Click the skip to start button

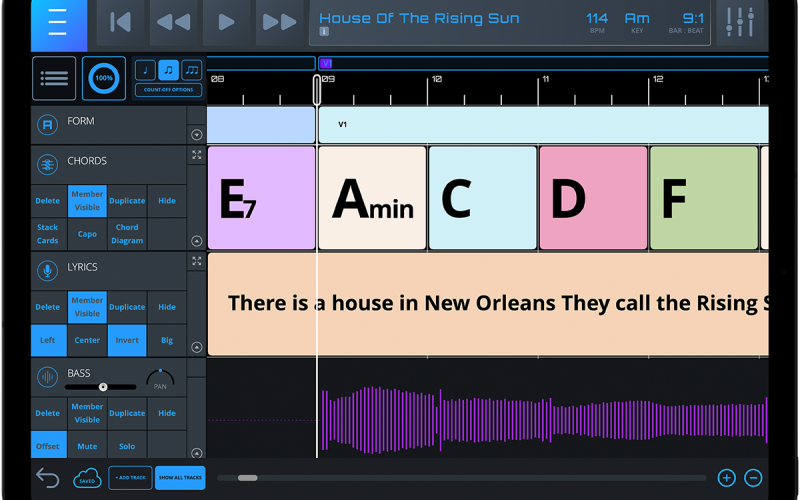point(121,23)
